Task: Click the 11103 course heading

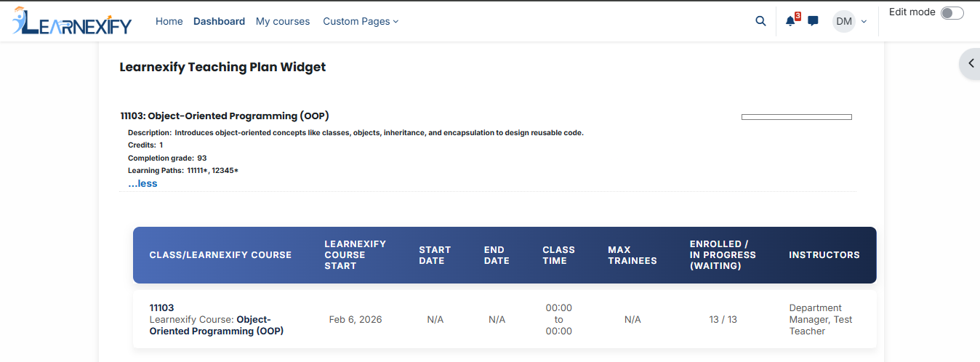Action: [226, 116]
